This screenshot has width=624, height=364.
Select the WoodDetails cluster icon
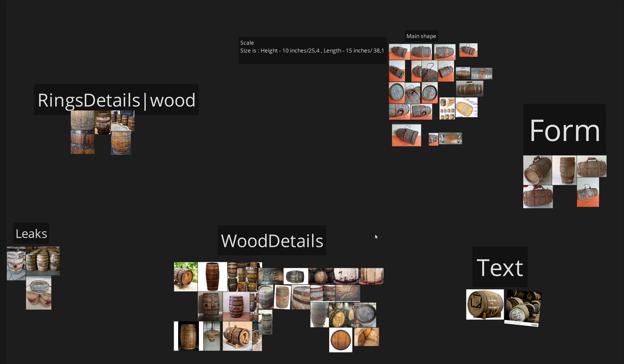pyautogui.click(x=272, y=240)
